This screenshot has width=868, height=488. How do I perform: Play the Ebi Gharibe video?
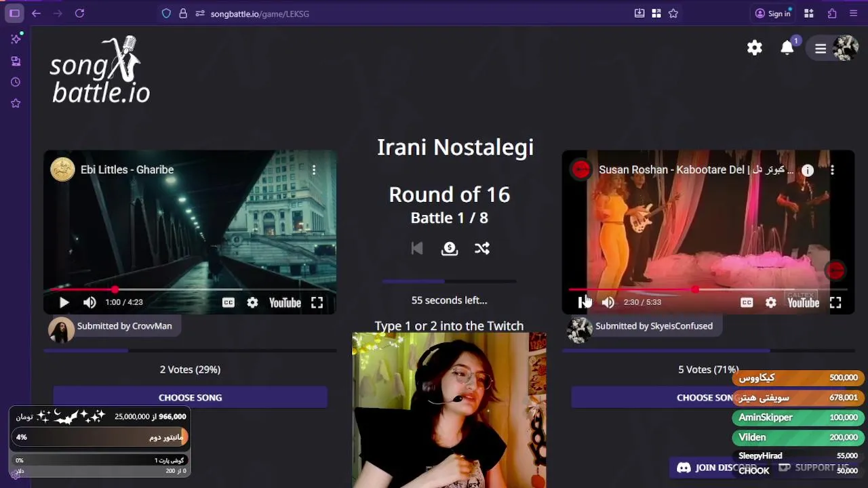click(x=64, y=303)
